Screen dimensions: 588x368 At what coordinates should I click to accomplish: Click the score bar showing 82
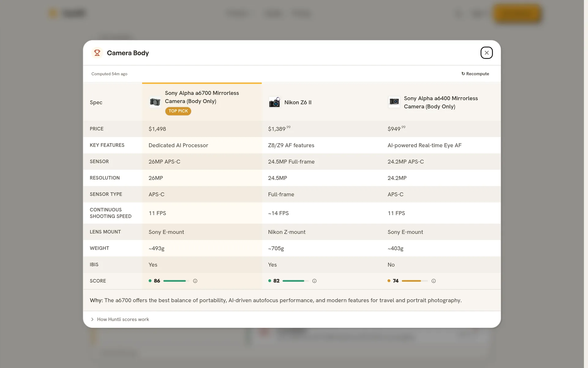[x=296, y=281]
